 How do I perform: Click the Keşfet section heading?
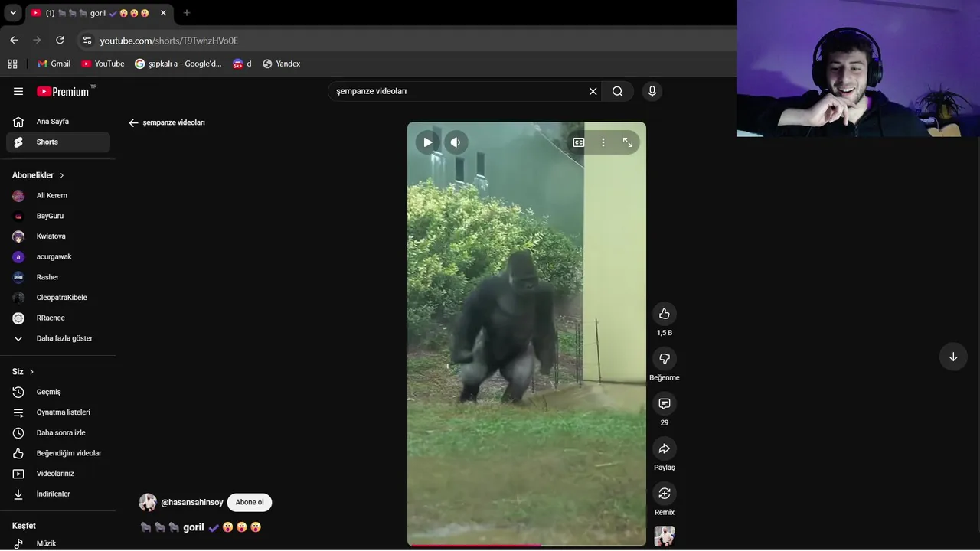[x=24, y=526]
